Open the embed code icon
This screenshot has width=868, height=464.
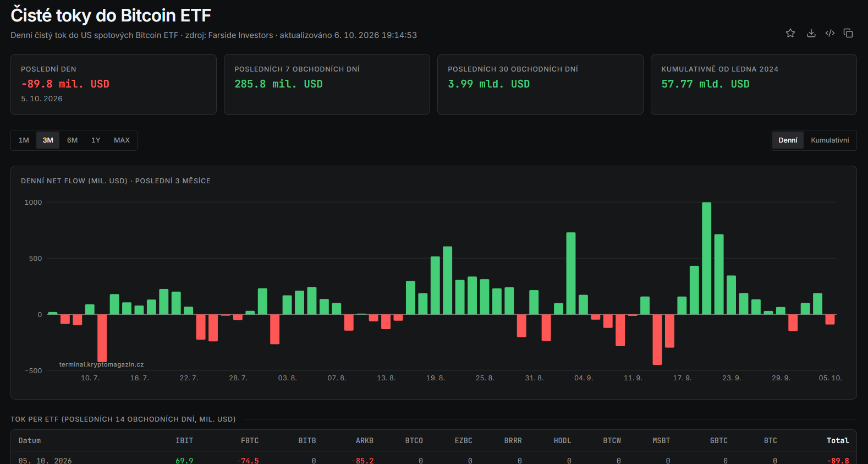click(x=830, y=33)
